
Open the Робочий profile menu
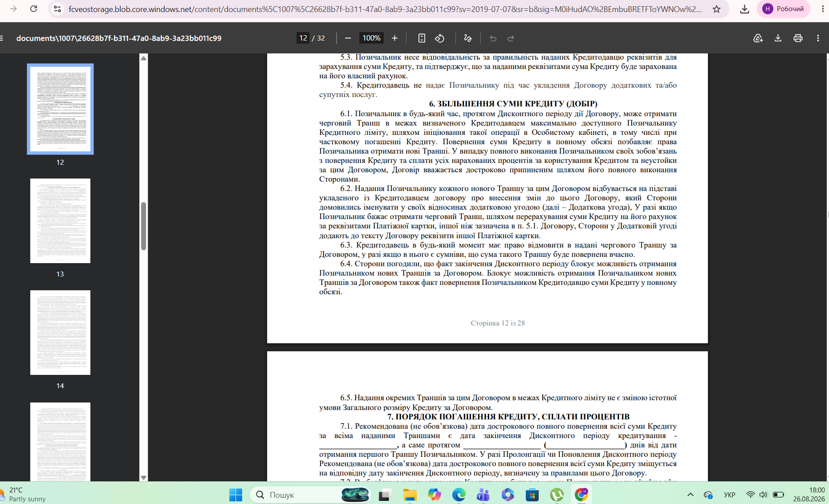(x=784, y=9)
